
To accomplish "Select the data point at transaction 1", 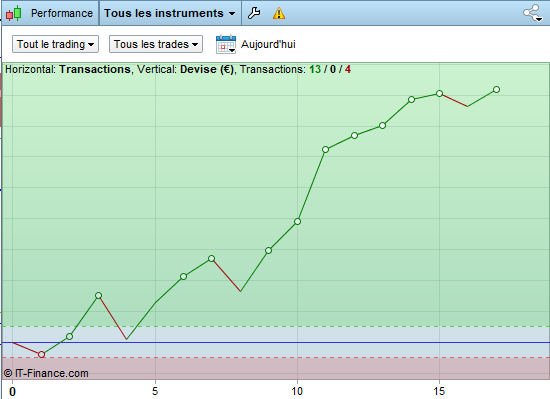I will 41,354.
